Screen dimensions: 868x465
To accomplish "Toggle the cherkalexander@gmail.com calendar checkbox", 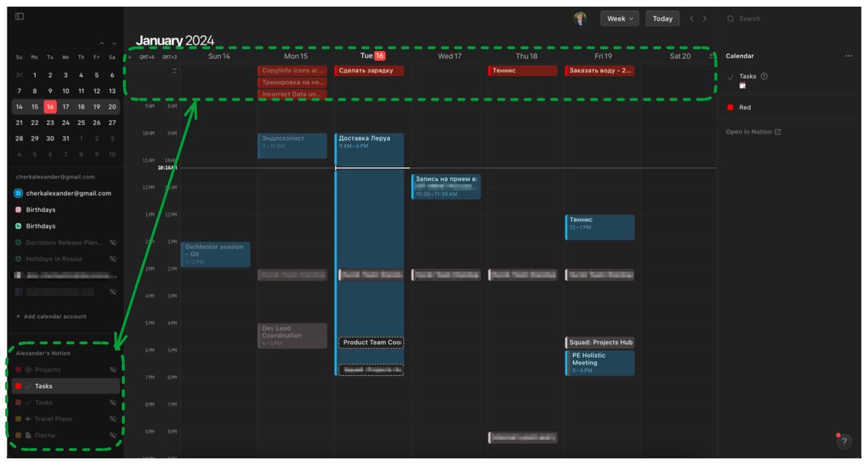I will (x=19, y=193).
